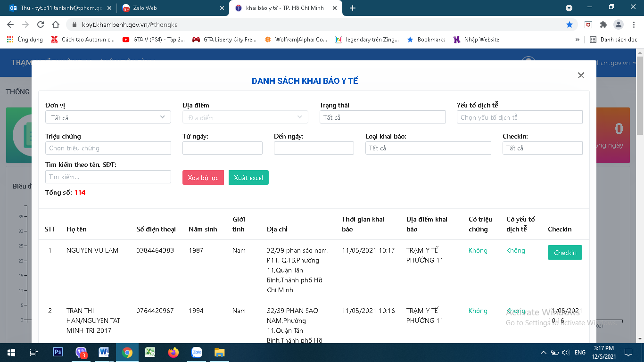Viewport: 644px width, 362px height.
Task: Open new browser tab with plus icon
Action: [x=352, y=8]
